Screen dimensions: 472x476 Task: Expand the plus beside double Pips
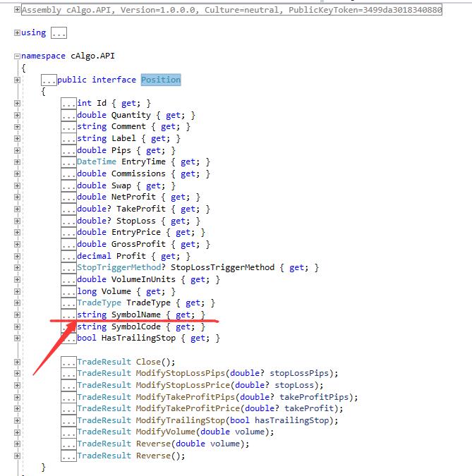(x=18, y=150)
